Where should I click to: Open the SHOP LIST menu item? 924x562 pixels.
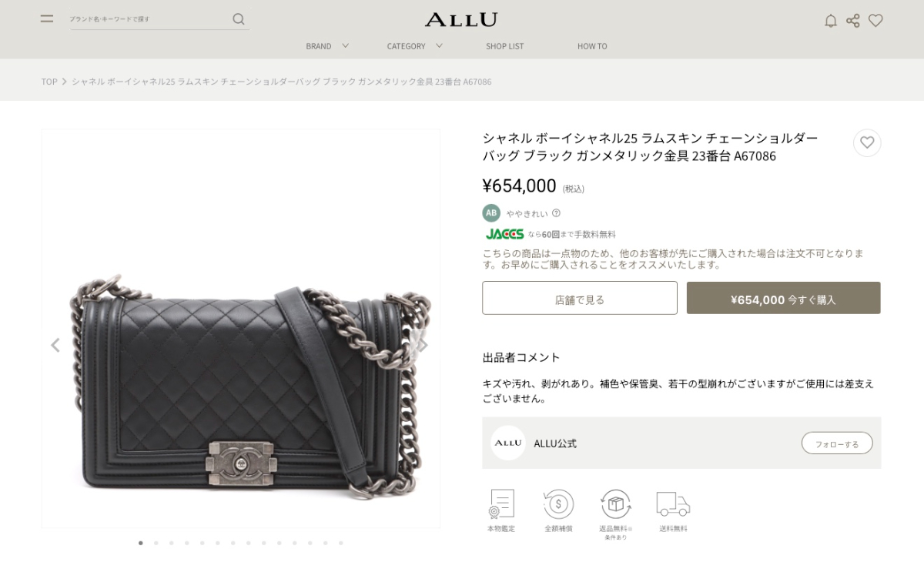(x=504, y=46)
